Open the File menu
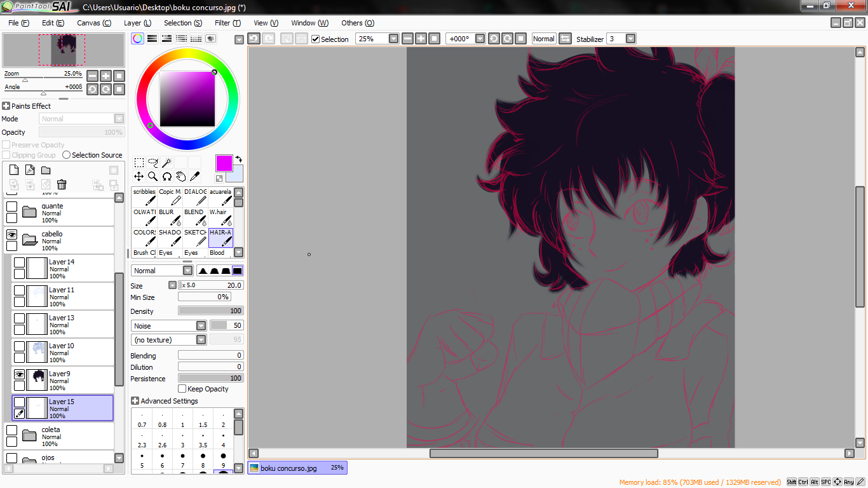Viewport: 868px width, 488px height. coord(18,23)
